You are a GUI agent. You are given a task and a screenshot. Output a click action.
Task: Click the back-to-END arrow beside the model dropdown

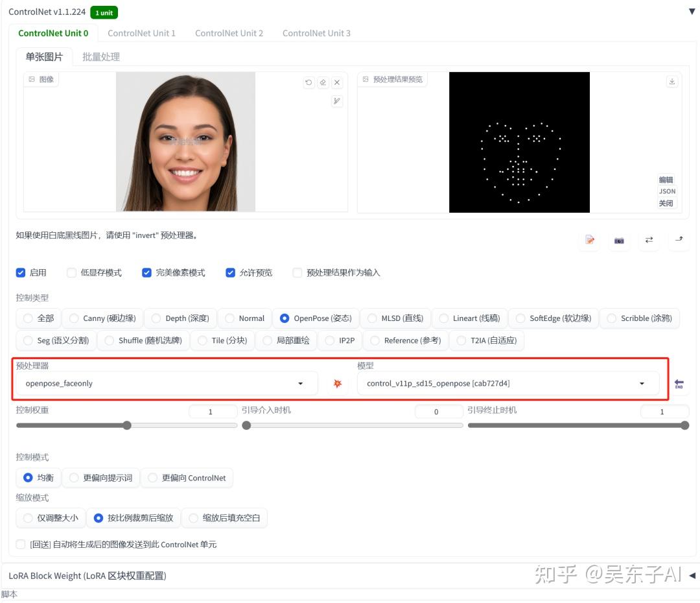click(679, 383)
